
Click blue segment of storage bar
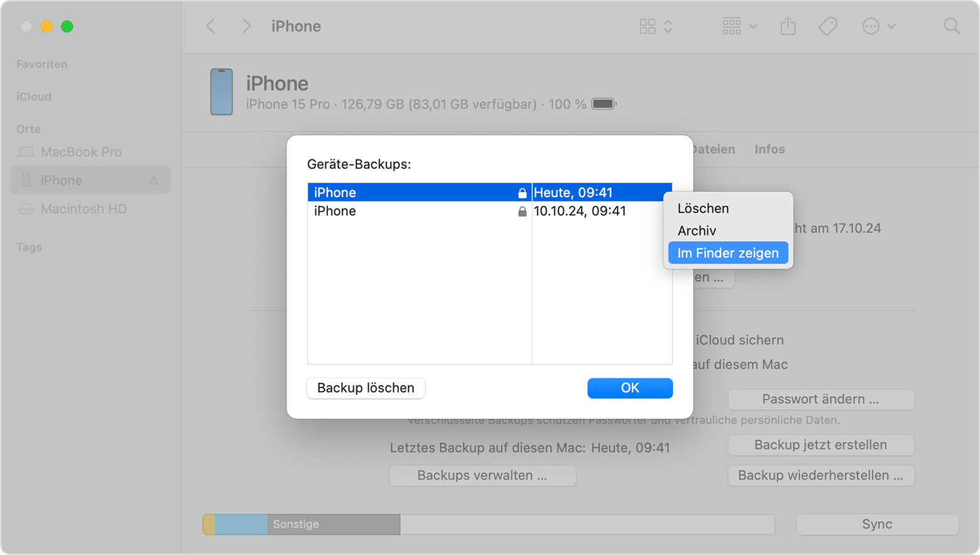241,524
